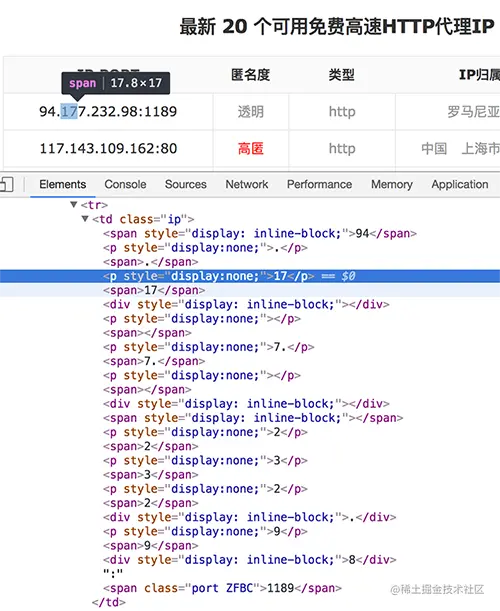The width and height of the screenshot is (500, 611).
Task: Click the 透明 anonymity cell
Action: click(251, 112)
